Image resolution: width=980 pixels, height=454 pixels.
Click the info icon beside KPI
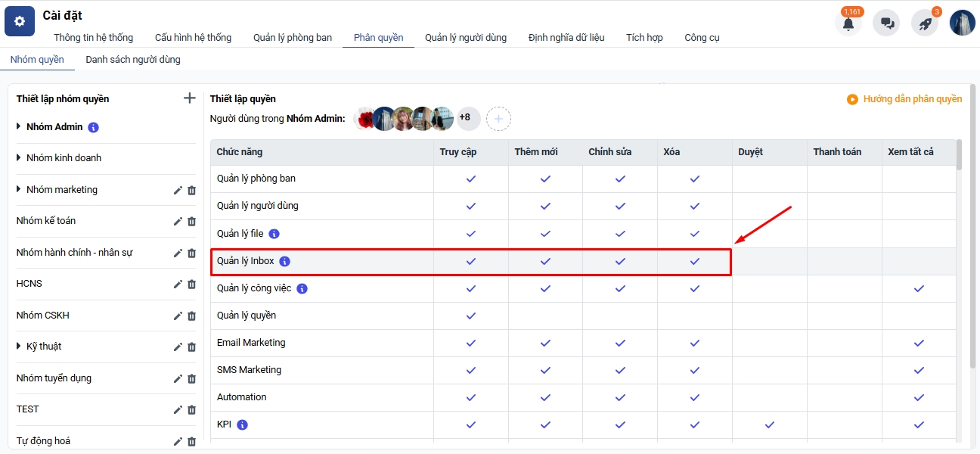click(242, 425)
